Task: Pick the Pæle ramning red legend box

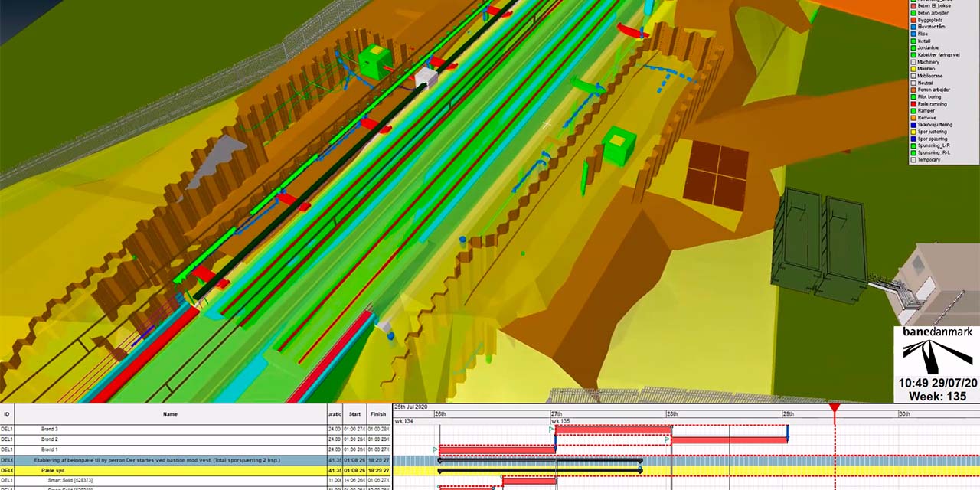Action: 913,103
